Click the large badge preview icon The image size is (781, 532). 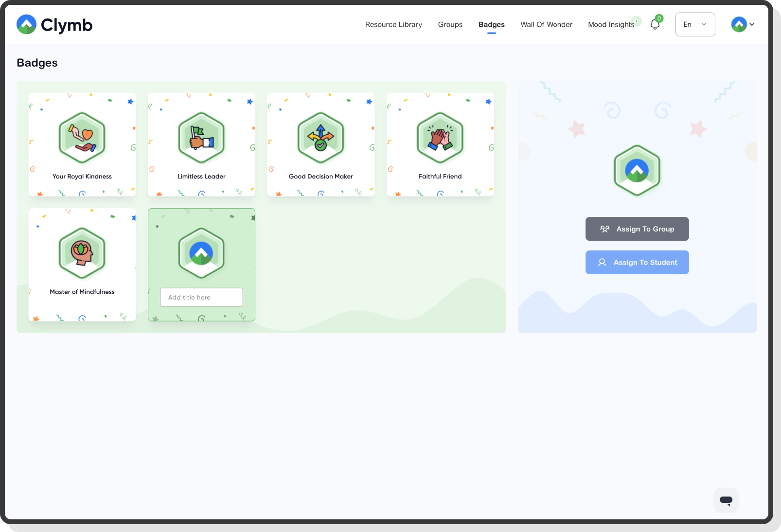coord(637,170)
